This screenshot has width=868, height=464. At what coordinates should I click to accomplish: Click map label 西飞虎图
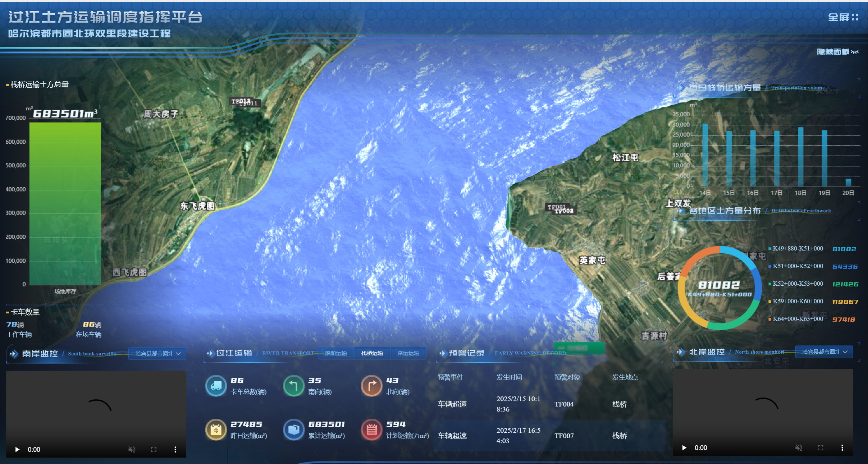click(129, 272)
